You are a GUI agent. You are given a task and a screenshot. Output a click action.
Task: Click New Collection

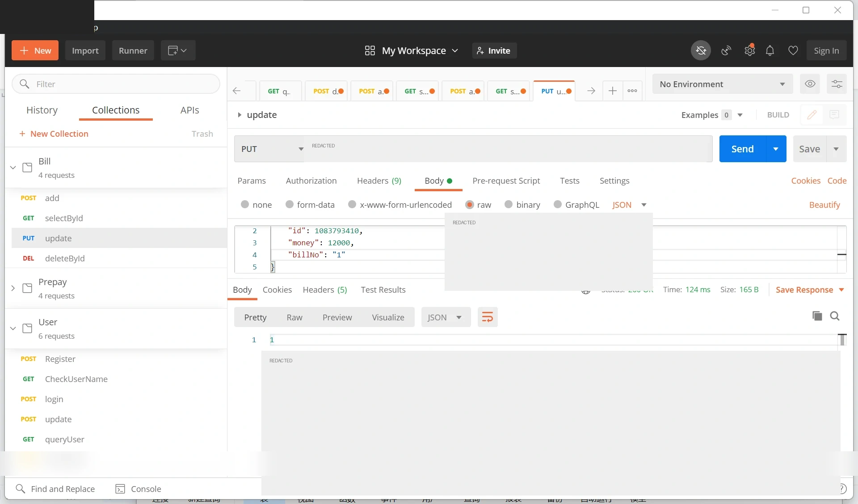tap(54, 134)
